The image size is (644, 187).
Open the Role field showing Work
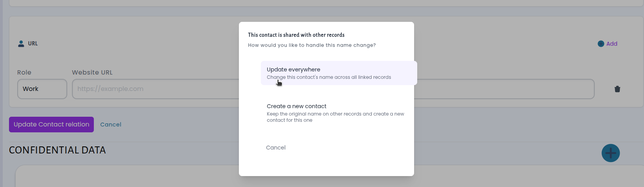42,89
